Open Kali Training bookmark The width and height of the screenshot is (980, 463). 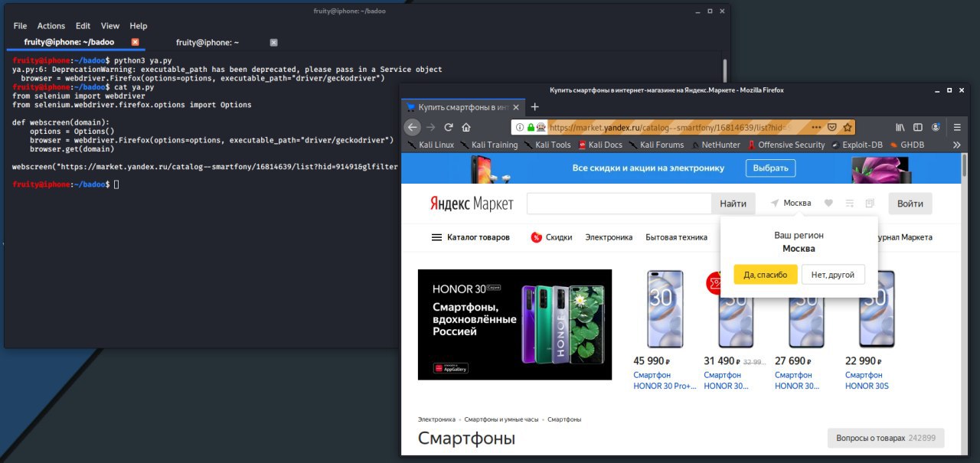[x=488, y=145]
